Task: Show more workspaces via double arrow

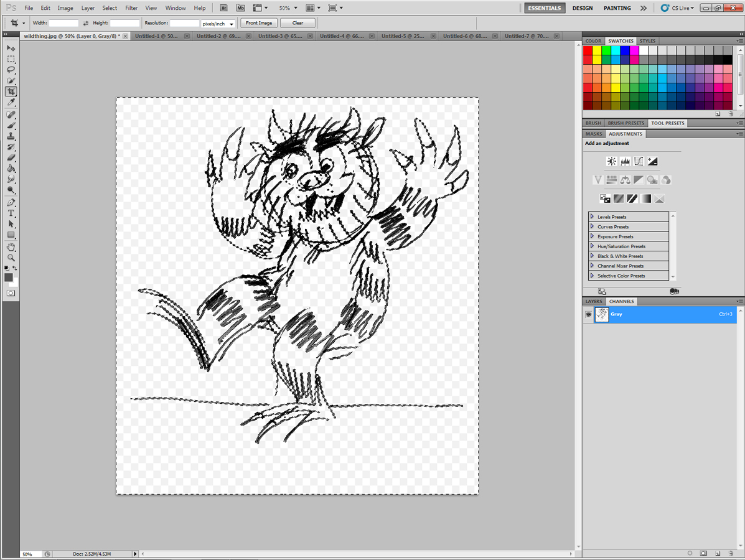Action: [644, 8]
